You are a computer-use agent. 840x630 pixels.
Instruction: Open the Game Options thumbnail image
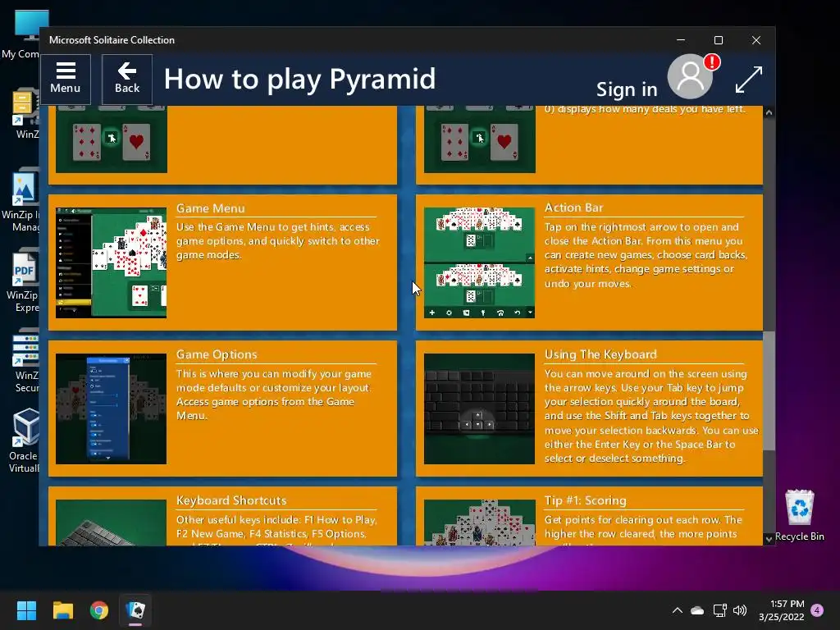point(111,409)
